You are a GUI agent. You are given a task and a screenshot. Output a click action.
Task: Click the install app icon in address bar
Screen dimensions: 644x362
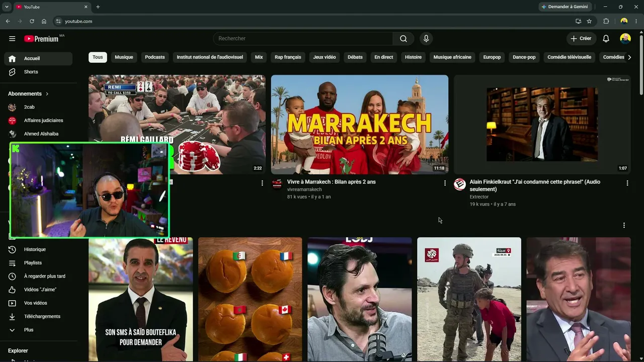tap(578, 21)
